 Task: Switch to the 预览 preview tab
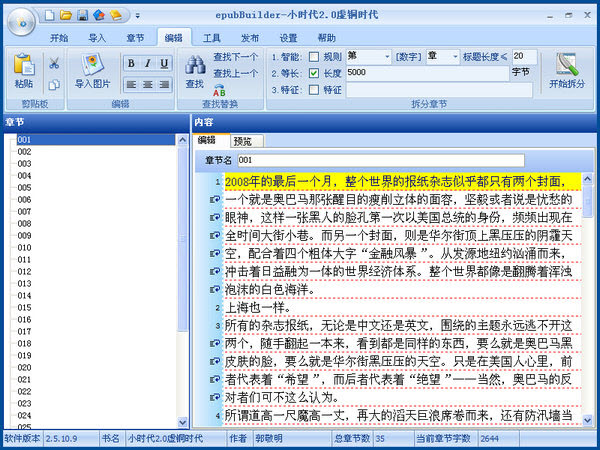(246, 141)
